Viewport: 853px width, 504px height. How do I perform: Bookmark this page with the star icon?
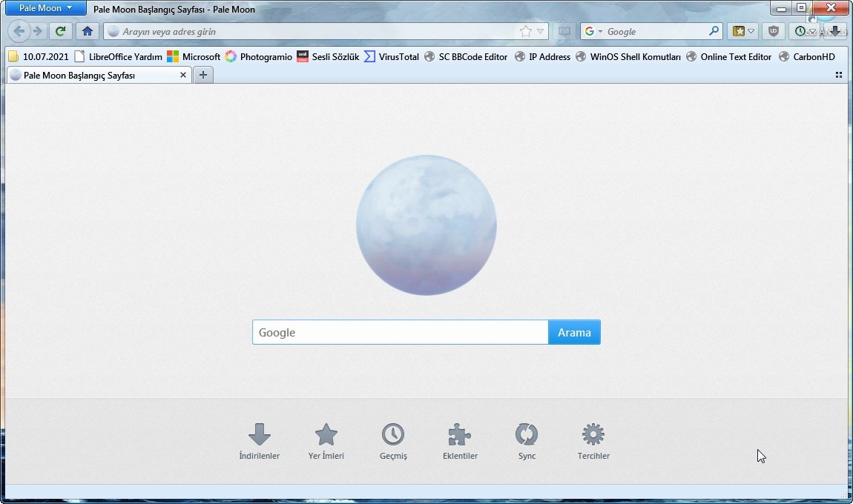525,31
